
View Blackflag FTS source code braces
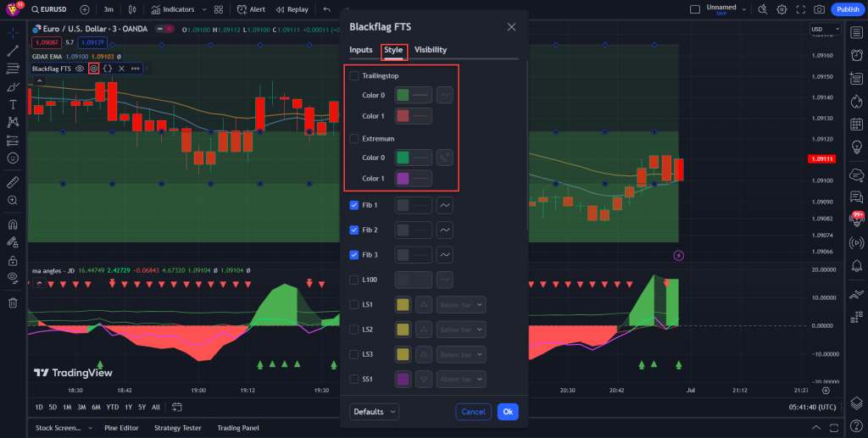click(x=108, y=69)
